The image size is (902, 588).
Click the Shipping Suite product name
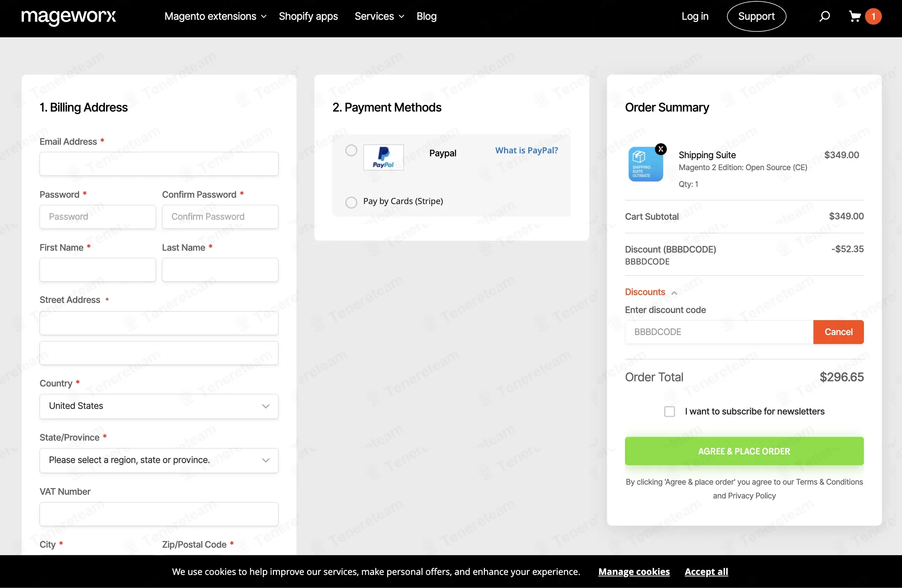(x=707, y=155)
